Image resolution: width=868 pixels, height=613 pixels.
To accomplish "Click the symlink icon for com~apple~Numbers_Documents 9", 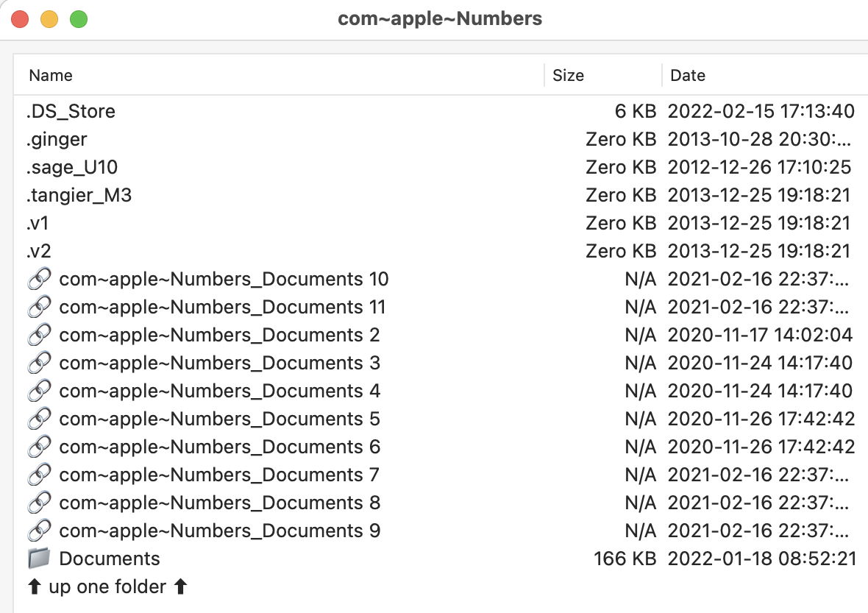I will [39, 531].
